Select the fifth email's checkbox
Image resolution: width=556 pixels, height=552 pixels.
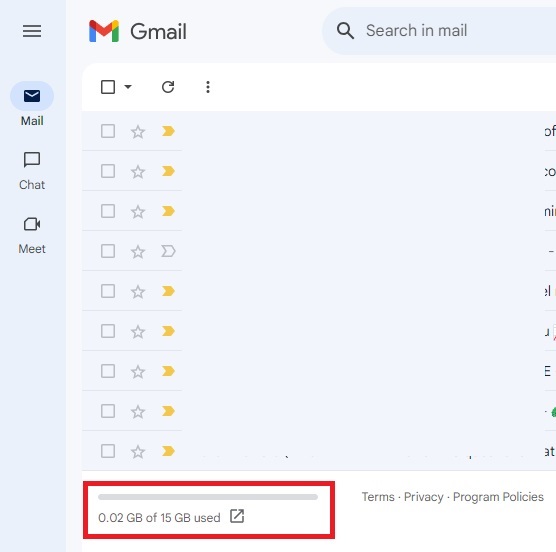point(108,291)
